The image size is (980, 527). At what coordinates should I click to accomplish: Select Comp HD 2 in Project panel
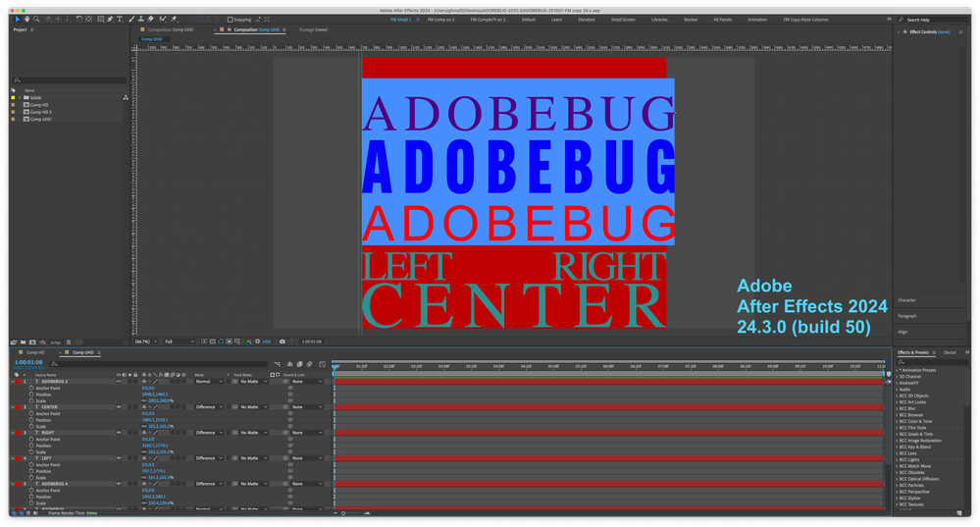coord(40,112)
